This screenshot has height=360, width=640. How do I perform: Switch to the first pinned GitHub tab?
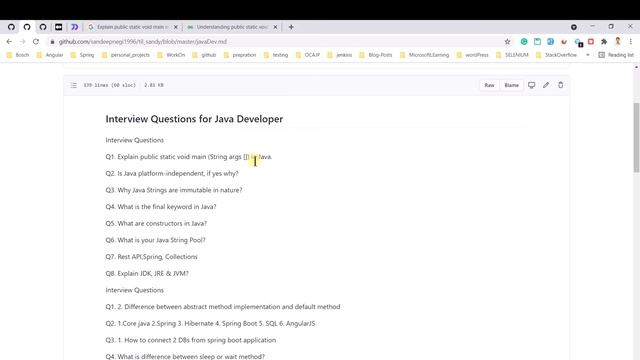(x=11, y=27)
